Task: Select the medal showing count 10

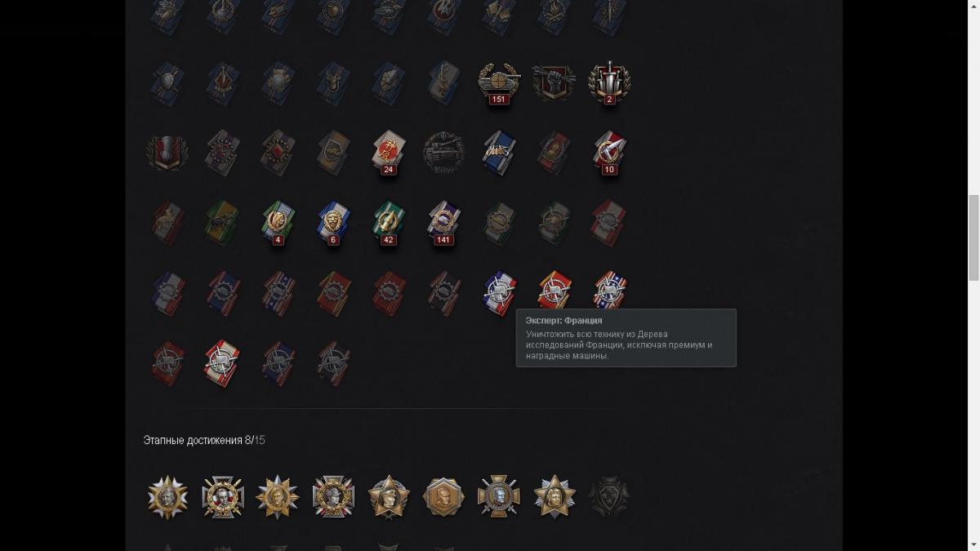Action: tap(609, 153)
